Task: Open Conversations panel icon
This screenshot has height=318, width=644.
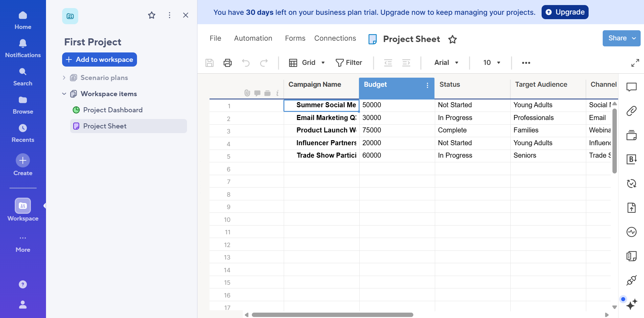Action: tap(632, 87)
